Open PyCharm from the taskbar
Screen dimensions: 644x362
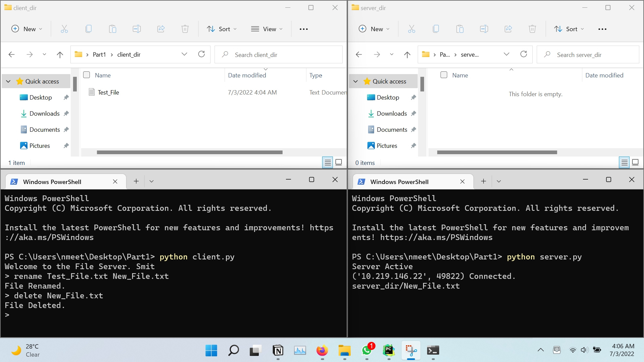(x=389, y=351)
